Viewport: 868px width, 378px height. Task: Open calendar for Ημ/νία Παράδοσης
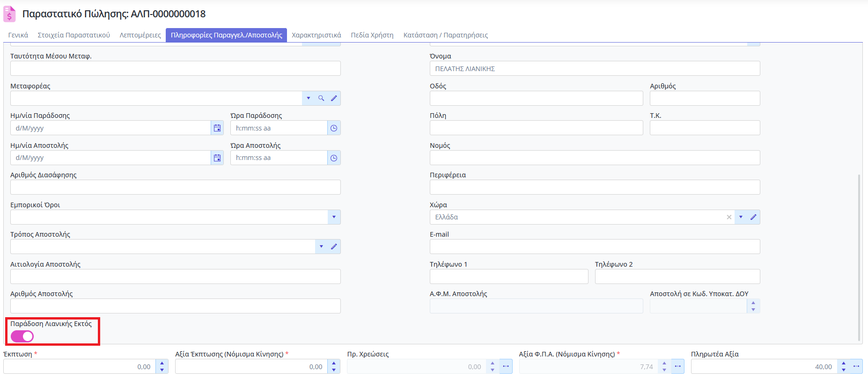[217, 128]
